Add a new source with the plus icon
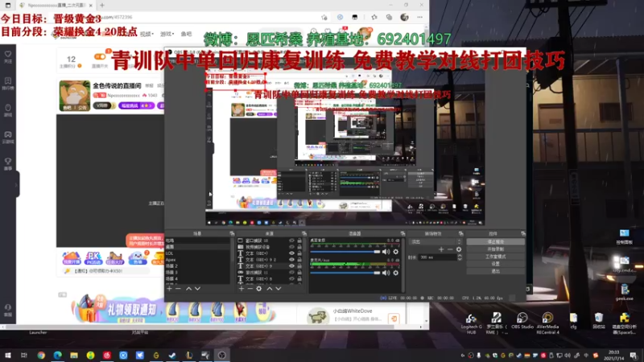The width and height of the screenshot is (644, 362). pyautogui.click(x=241, y=289)
